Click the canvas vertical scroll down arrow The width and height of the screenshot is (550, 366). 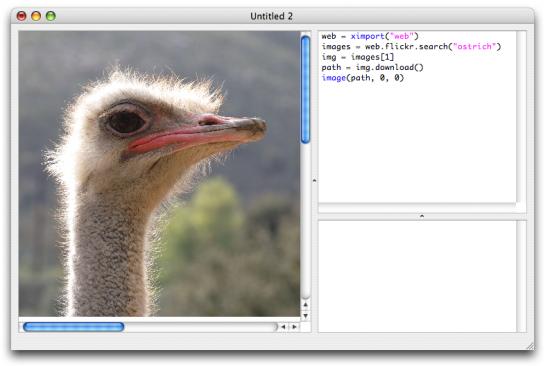306,315
